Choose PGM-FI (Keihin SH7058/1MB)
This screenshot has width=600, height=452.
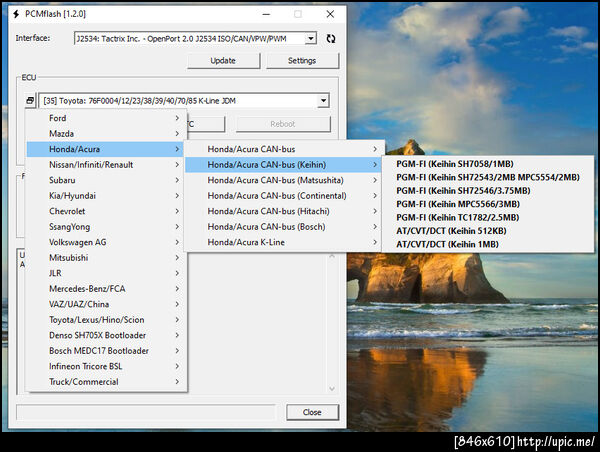(488, 164)
